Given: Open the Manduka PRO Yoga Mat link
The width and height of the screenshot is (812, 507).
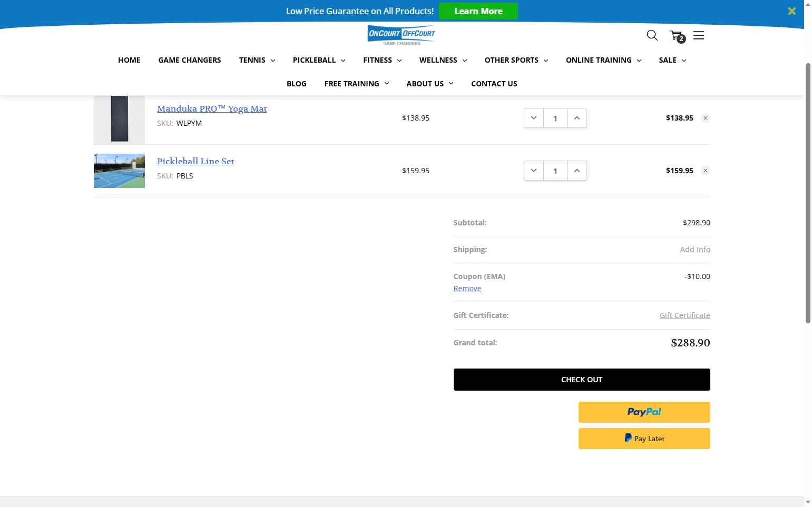Looking at the screenshot, I should tap(212, 108).
